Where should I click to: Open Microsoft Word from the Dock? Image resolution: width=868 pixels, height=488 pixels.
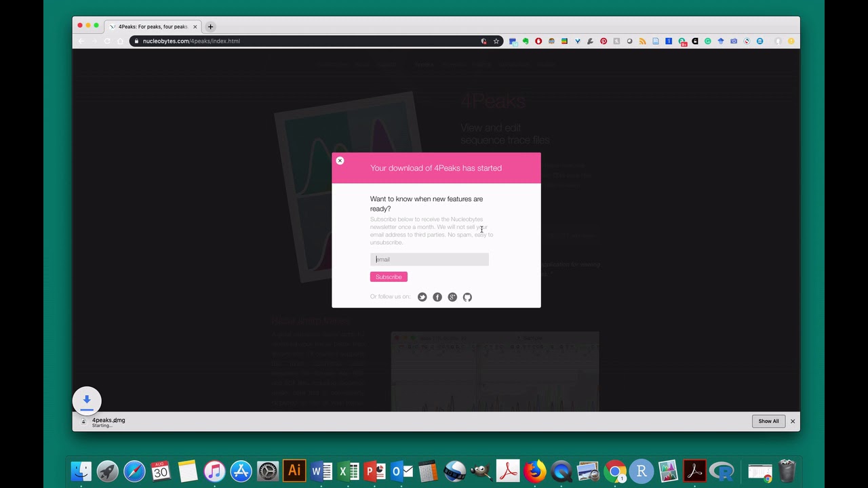point(321,471)
